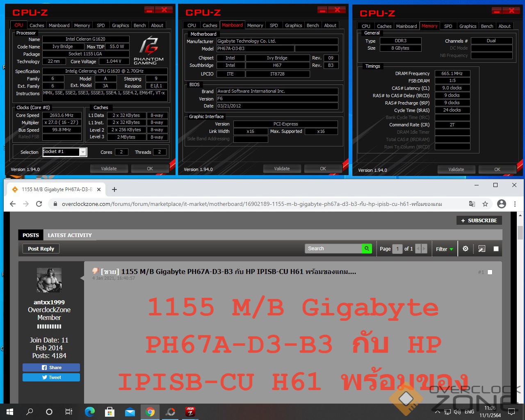Open Mainboard tab in the CPU window

[59, 25]
